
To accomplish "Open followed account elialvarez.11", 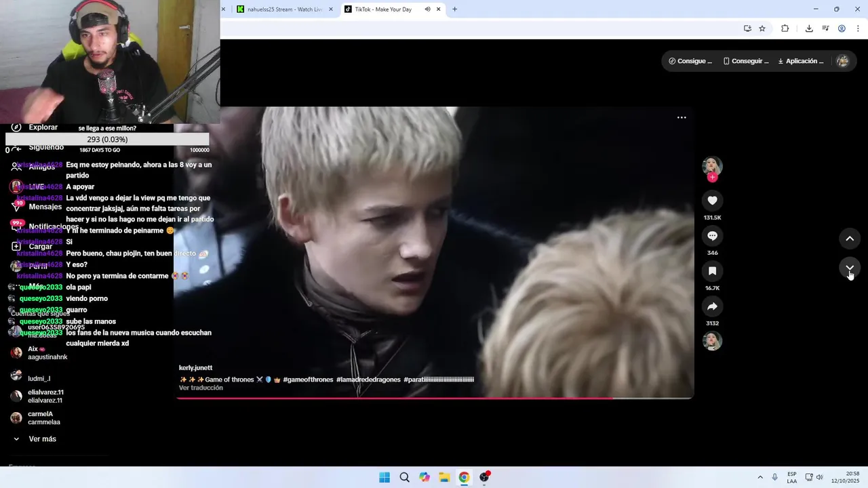I will tap(38, 396).
